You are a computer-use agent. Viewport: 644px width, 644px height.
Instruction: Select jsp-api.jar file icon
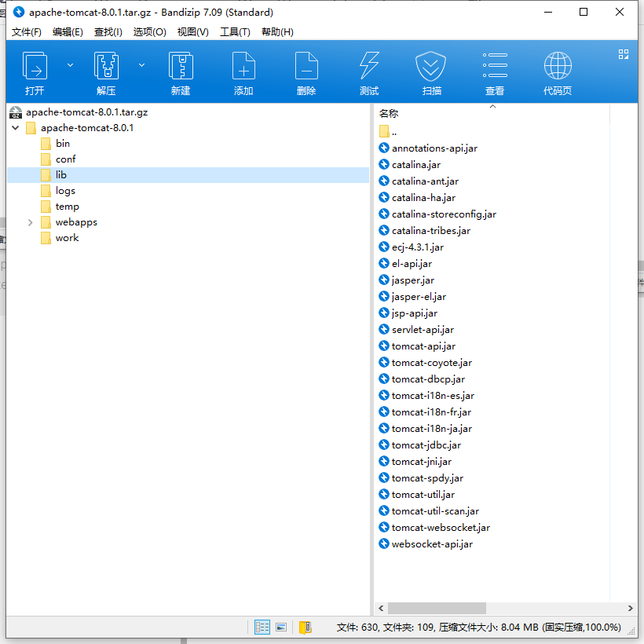pyautogui.click(x=383, y=313)
